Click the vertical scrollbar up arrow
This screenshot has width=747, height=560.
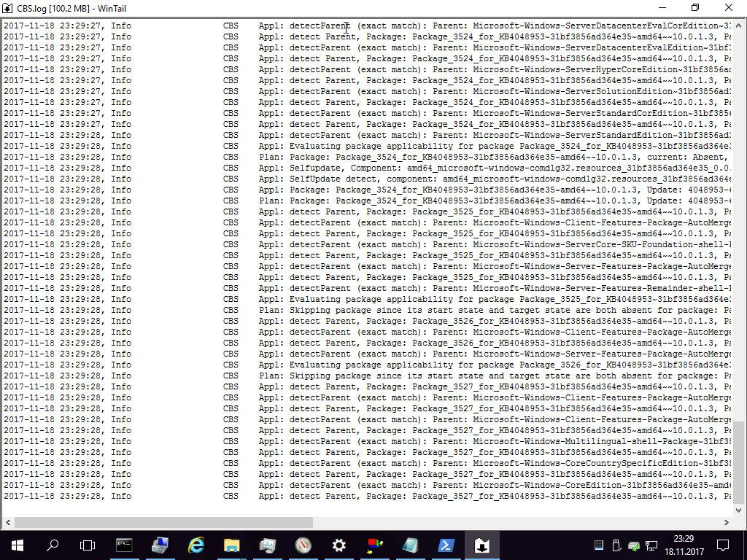(x=739, y=26)
